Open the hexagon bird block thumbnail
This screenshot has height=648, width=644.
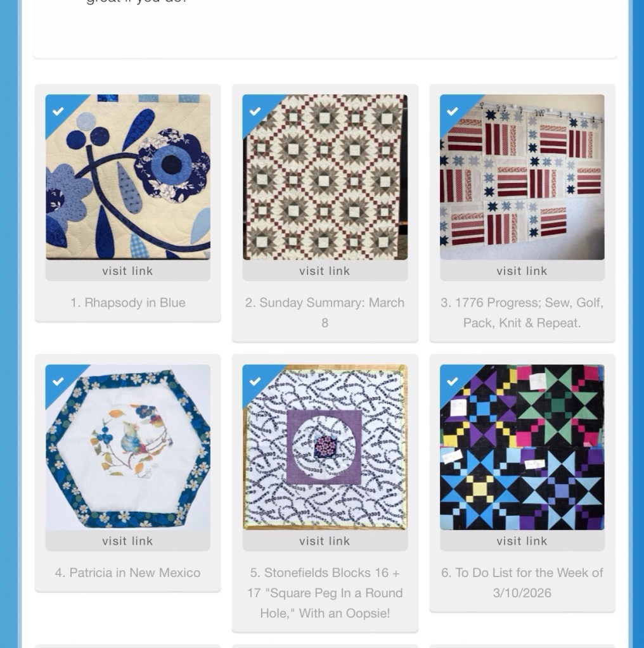(128, 447)
